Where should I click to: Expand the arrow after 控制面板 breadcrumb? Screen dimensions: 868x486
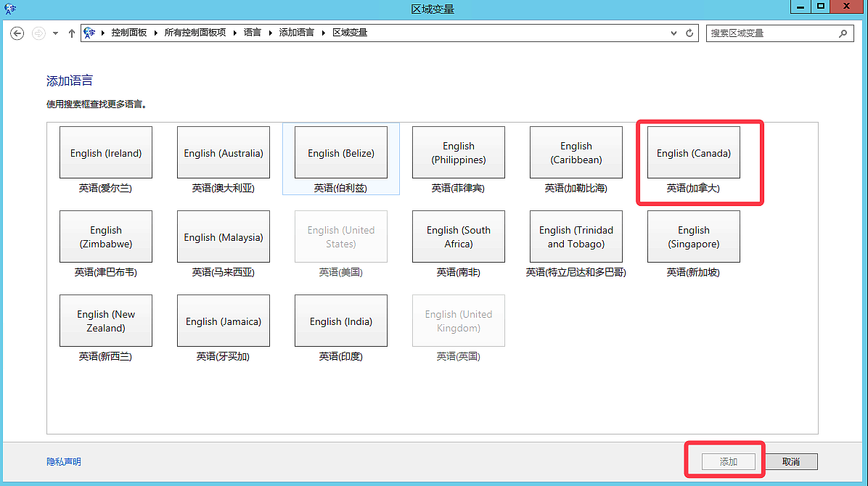click(156, 33)
